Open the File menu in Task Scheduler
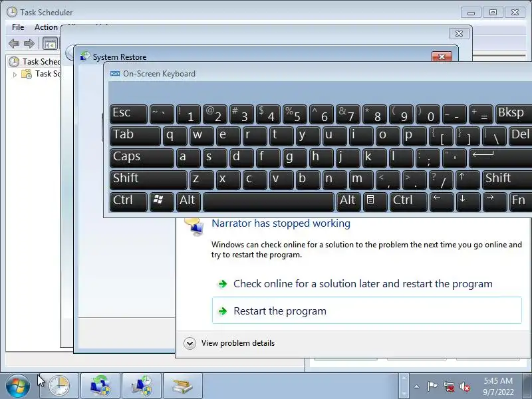 point(18,27)
